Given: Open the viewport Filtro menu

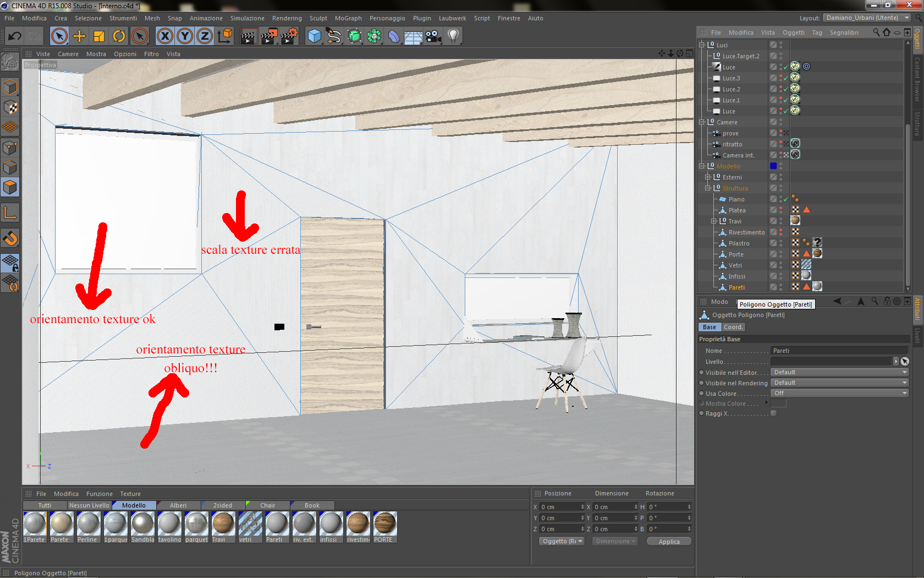Looking at the screenshot, I should click(151, 54).
